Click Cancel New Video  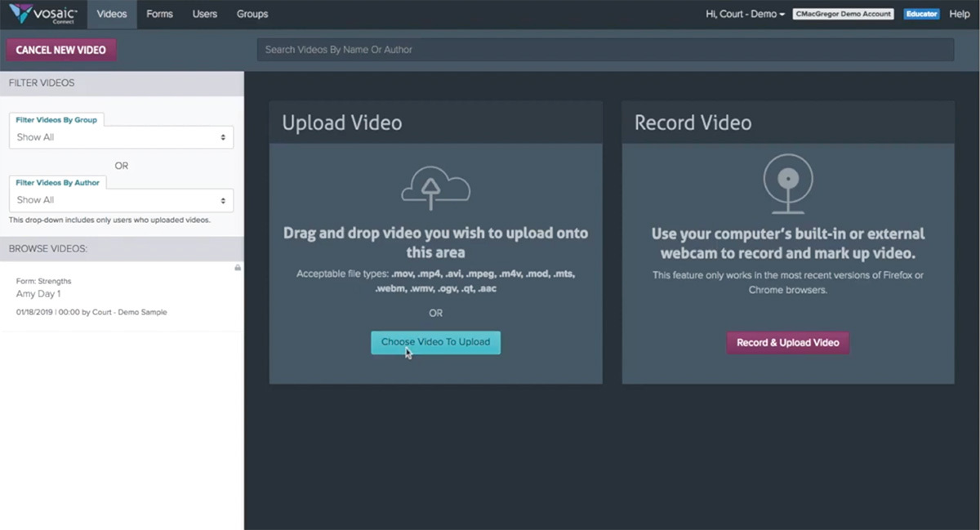point(60,49)
